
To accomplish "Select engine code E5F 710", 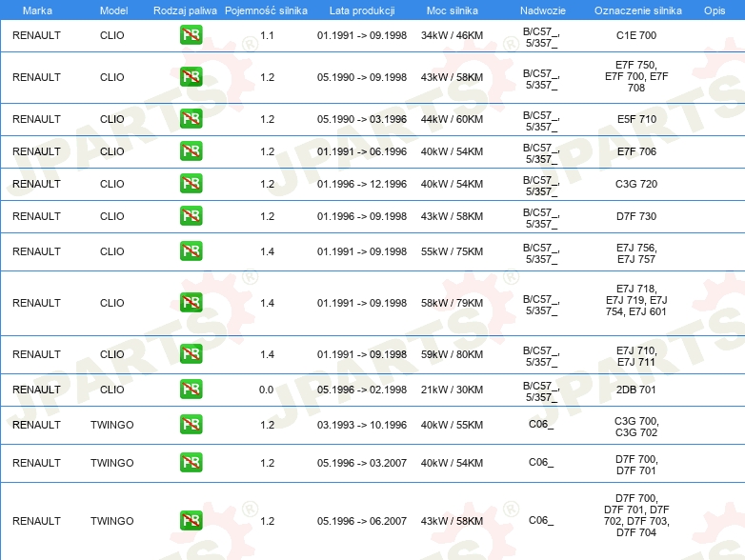I will click(x=636, y=119).
